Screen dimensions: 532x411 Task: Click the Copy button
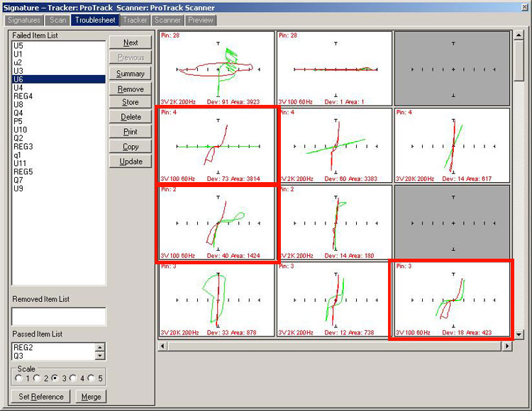tap(131, 147)
